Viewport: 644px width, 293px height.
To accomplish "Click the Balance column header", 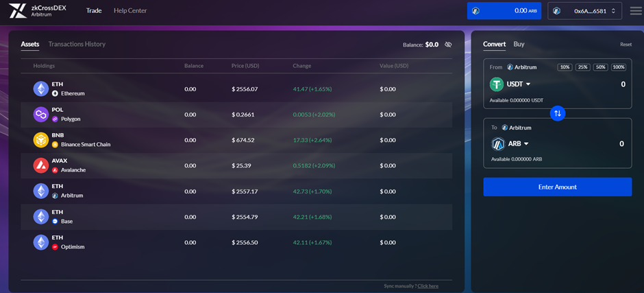I will coord(194,66).
